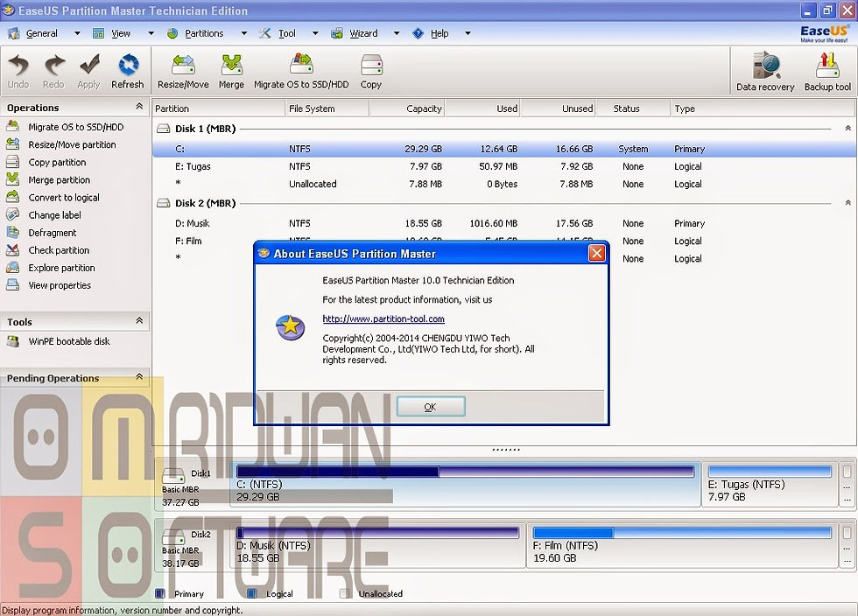Open the Wizard menu
Screen dimensions: 858x616
[363, 33]
